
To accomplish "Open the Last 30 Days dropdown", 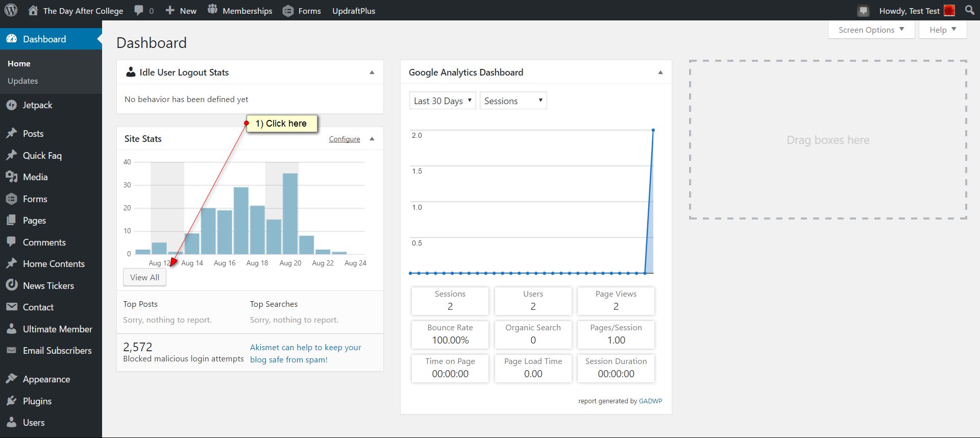I will pos(442,101).
